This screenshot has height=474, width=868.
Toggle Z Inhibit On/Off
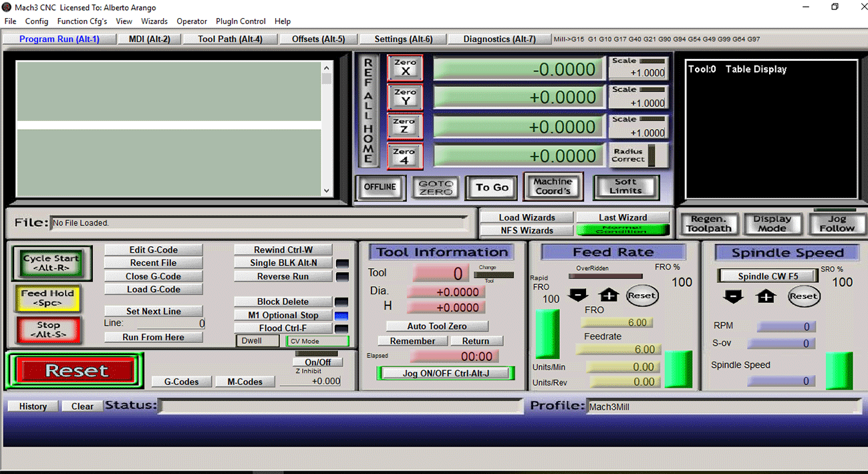317,362
